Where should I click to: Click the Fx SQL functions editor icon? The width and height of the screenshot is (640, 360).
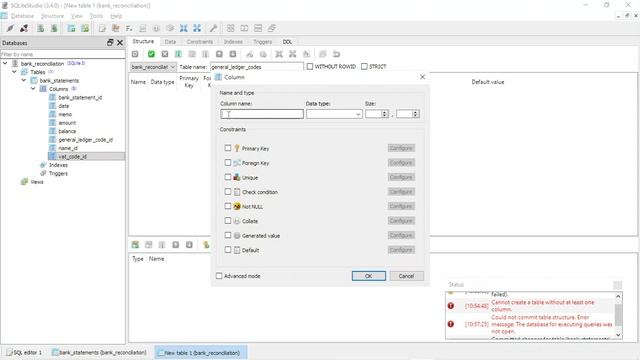(x=129, y=28)
